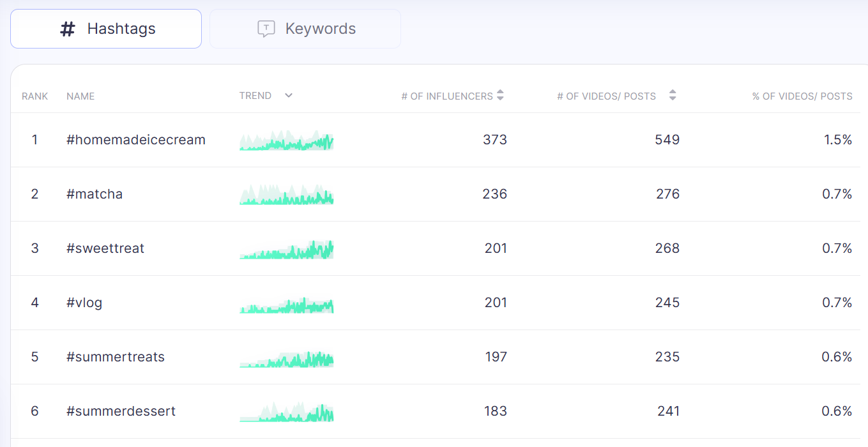868x447 pixels.
Task: Click the Keywords speech bubble icon
Action: tap(266, 29)
